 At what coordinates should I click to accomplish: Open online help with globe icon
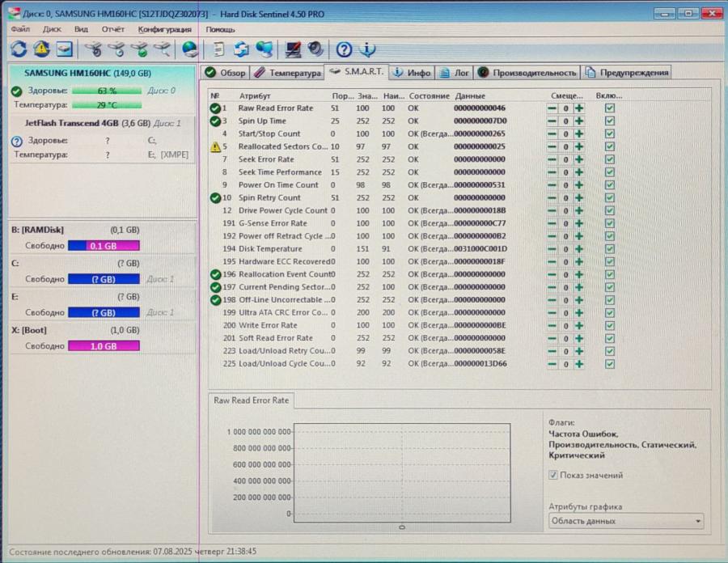tap(191, 49)
